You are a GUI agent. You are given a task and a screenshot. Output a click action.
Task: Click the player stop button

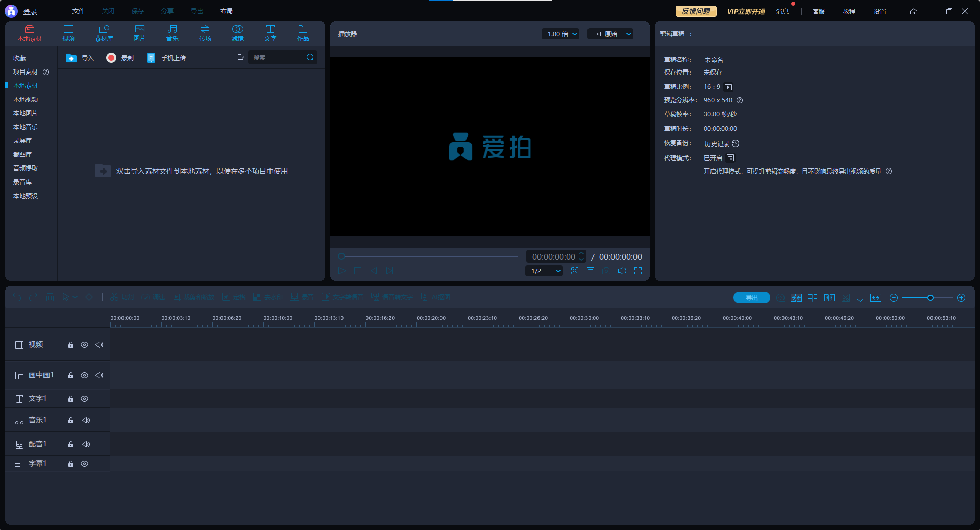tap(358, 271)
